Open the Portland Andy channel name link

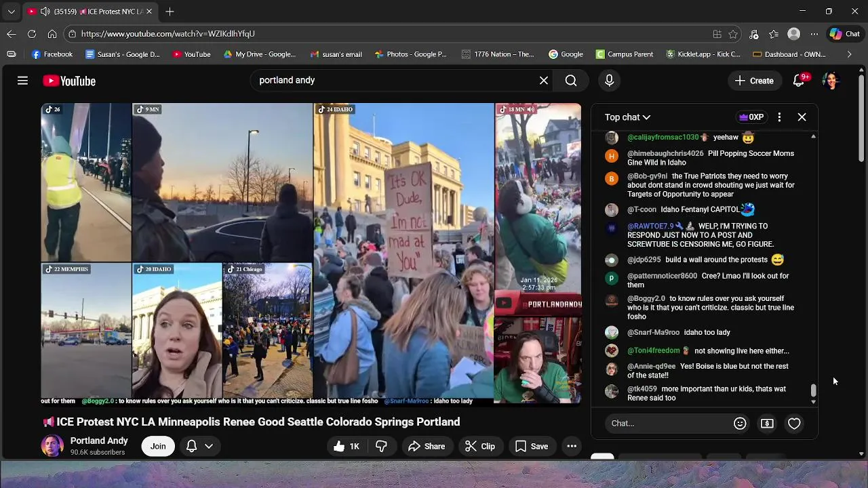[x=99, y=441]
